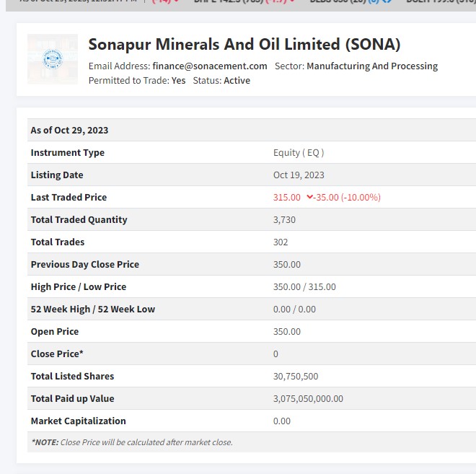Screen dimensions: 476x474
Task: Select the Manufacturing And Processing sector text
Action: pos(372,66)
